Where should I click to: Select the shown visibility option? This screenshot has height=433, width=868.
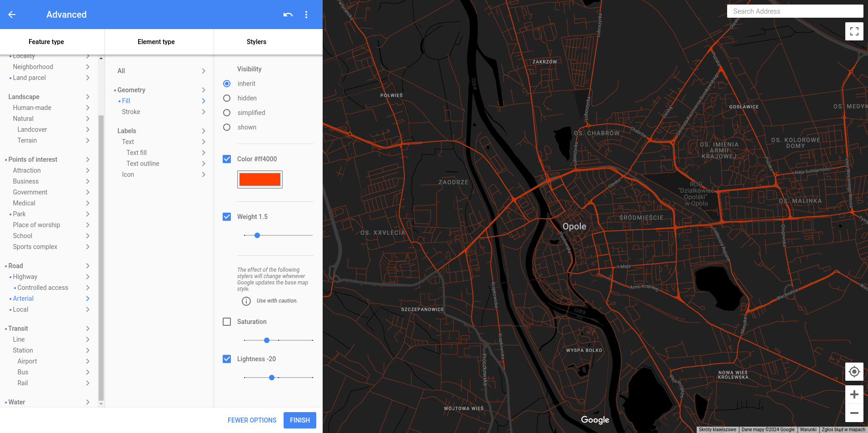[x=227, y=127]
